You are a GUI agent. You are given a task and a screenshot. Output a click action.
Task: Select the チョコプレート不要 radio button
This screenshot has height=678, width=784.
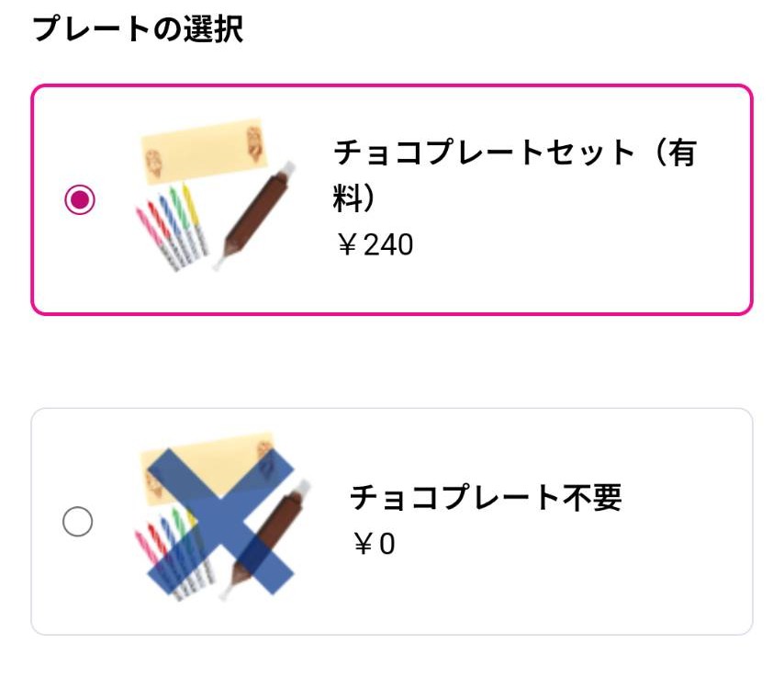click(78, 522)
